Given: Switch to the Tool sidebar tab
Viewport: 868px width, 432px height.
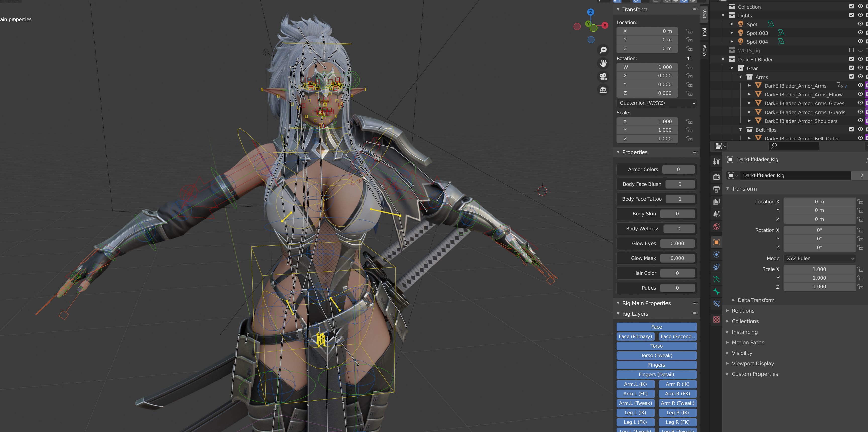Looking at the screenshot, I should [x=704, y=32].
